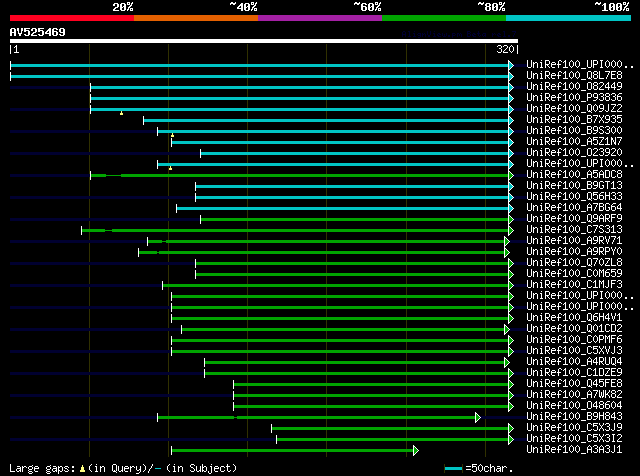
Task: Click the green arrowhead ending the A4RUQ4 alignment
Action: click(x=507, y=363)
